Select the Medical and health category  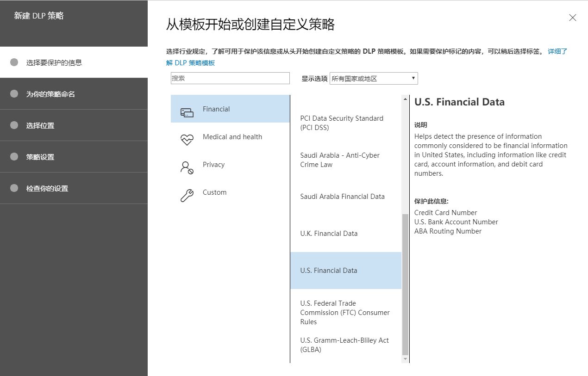pos(230,136)
